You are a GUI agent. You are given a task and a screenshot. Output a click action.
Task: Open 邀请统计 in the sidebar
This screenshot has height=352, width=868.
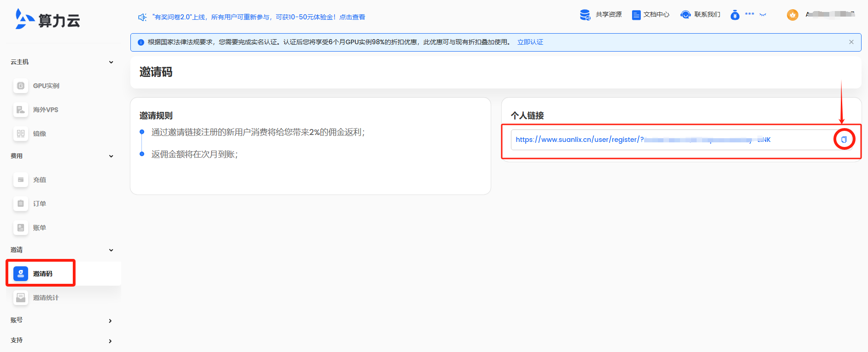click(46, 298)
